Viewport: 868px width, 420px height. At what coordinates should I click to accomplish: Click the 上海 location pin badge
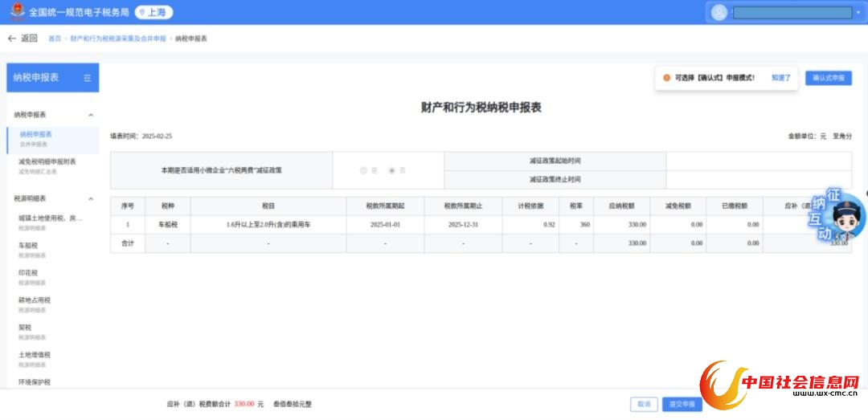[154, 12]
